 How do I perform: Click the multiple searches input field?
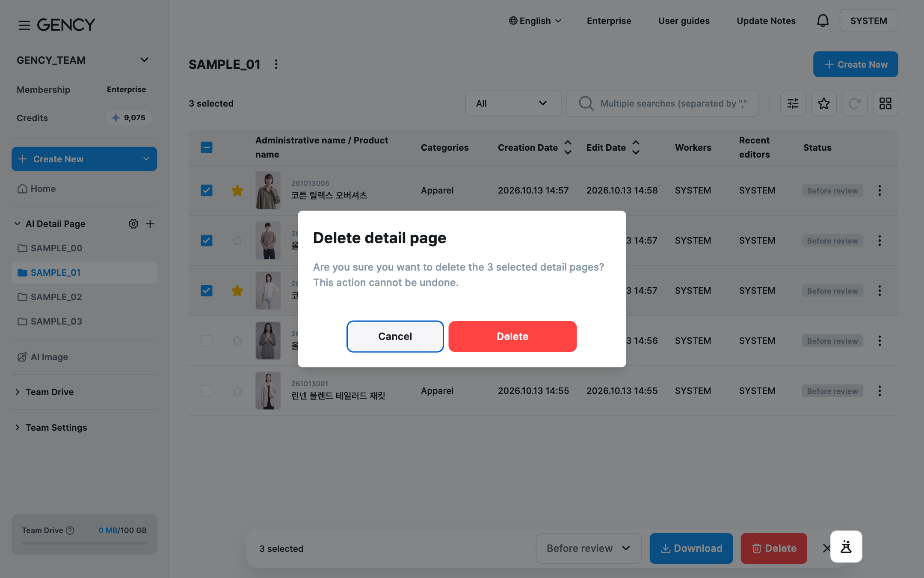point(663,103)
